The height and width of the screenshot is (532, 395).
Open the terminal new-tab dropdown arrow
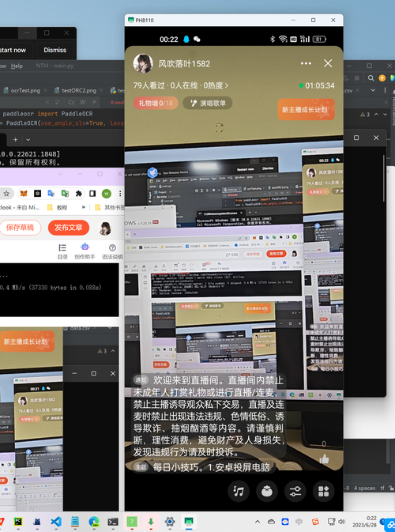(x=28, y=139)
